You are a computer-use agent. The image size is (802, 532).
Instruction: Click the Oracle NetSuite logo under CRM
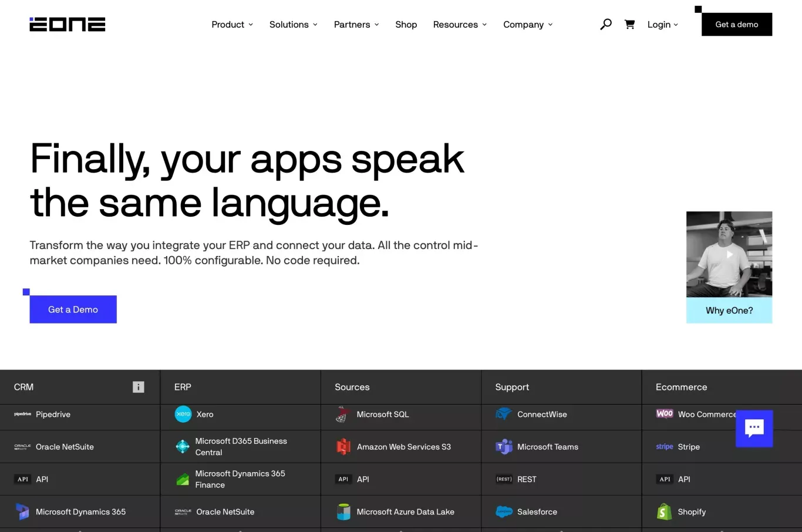(x=22, y=447)
